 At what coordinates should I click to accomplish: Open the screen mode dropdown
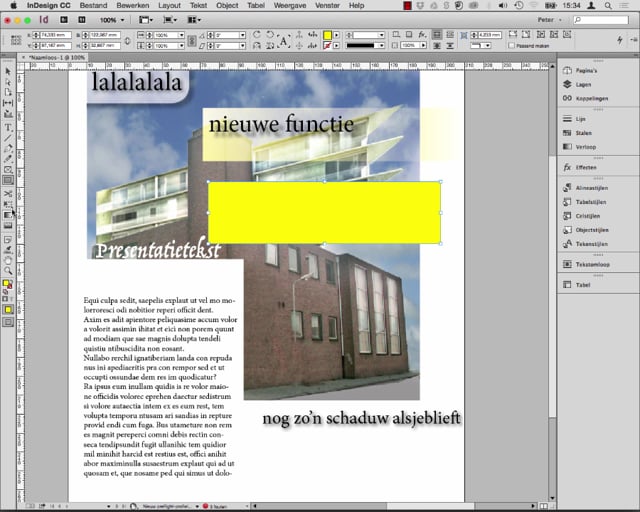170,20
